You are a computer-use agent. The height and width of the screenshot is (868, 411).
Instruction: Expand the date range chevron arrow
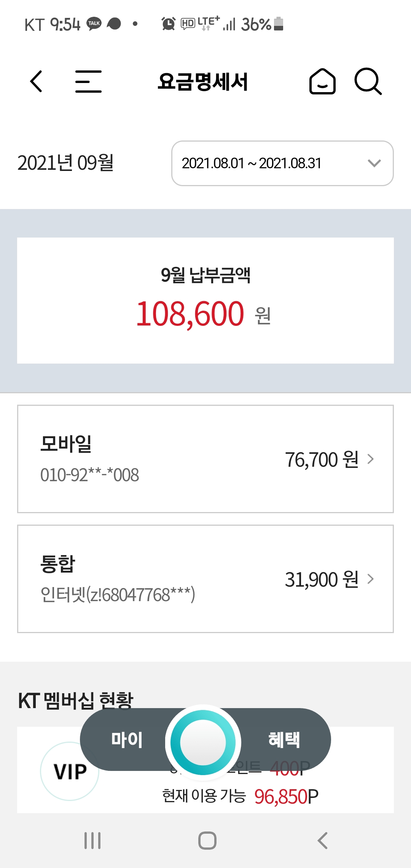click(374, 163)
